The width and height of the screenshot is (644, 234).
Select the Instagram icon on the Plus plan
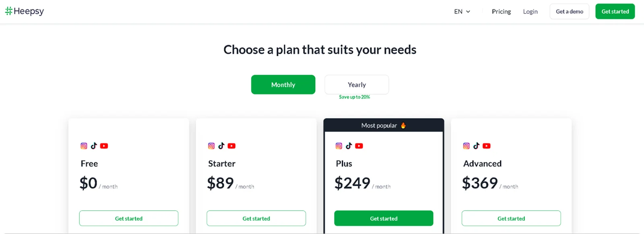(x=339, y=146)
